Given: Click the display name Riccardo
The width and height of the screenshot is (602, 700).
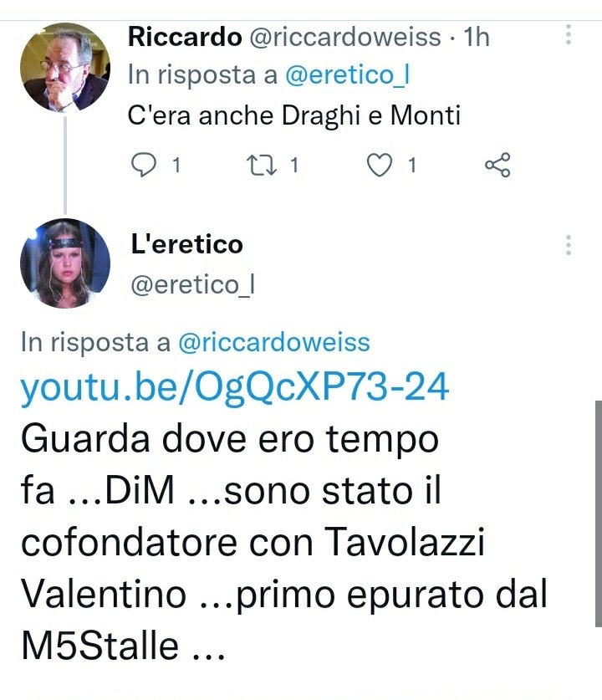Looking at the screenshot, I should (x=185, y=37).
